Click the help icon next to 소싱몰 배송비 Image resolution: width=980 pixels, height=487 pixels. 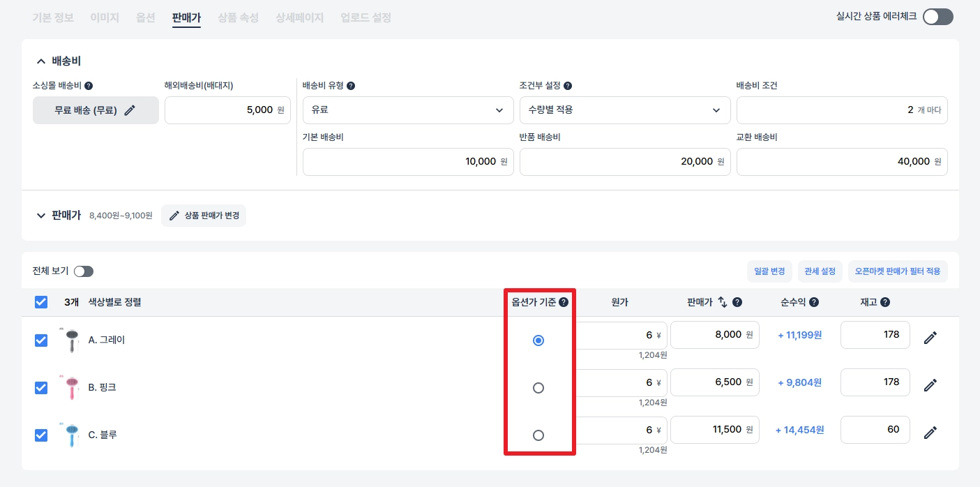pos(89,86)
